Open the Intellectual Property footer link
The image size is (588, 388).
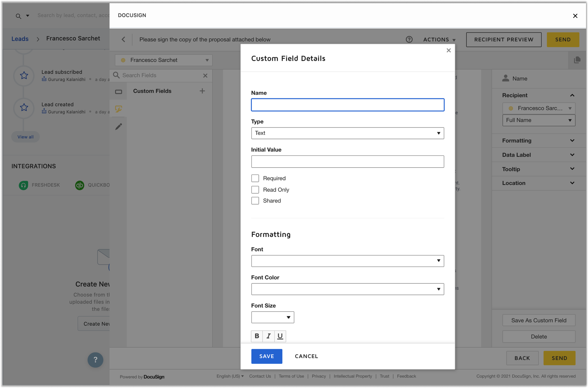coord(353,376)
